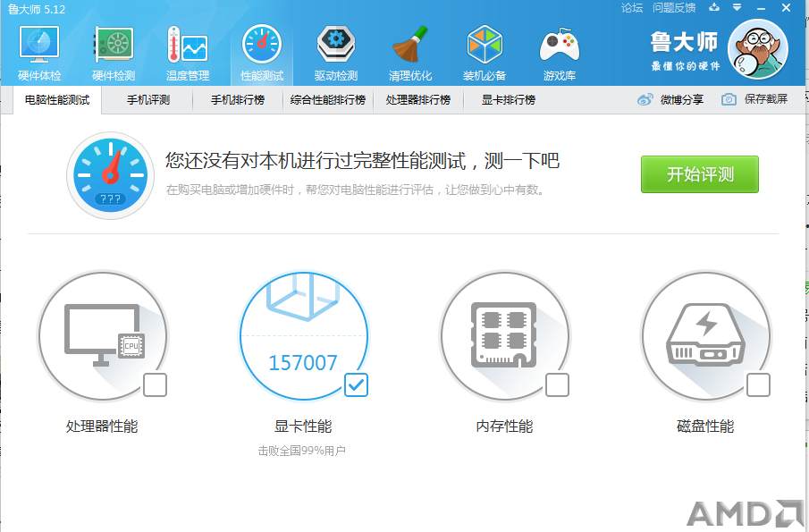Screen dimensions: 809x532
Task: Open the 论坛 forum link
Action: click(632, 8)
